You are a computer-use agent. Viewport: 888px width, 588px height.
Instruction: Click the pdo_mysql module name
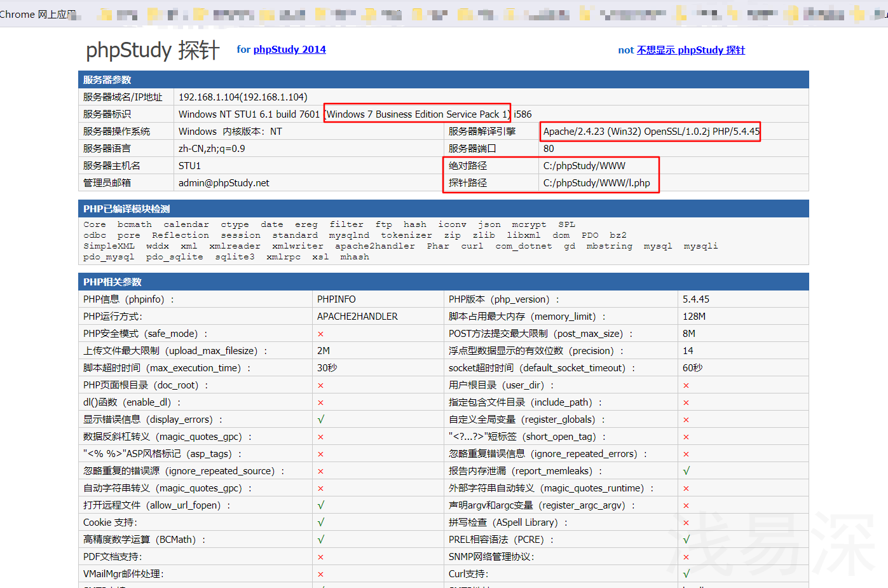pyautogui.click(x=109, y=257)
